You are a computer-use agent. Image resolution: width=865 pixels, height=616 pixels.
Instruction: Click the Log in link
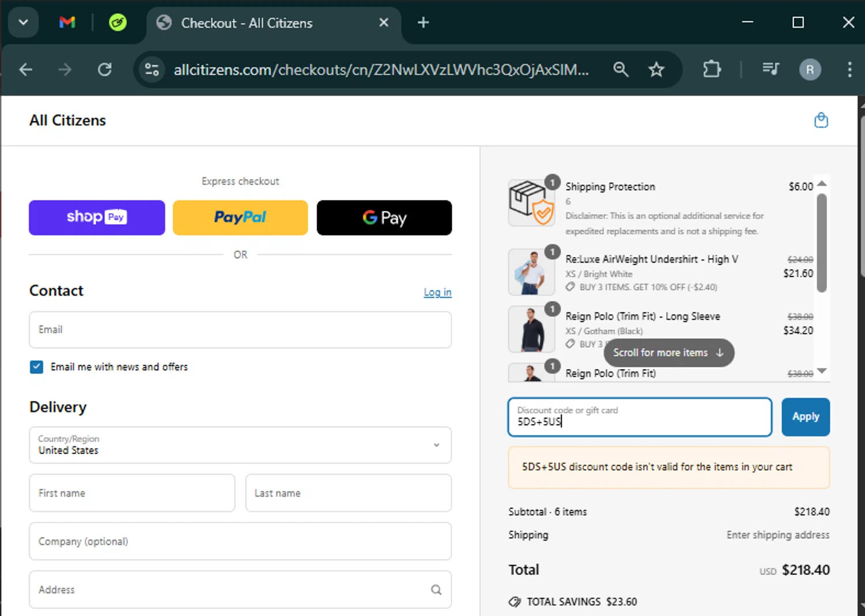(438, 292)
